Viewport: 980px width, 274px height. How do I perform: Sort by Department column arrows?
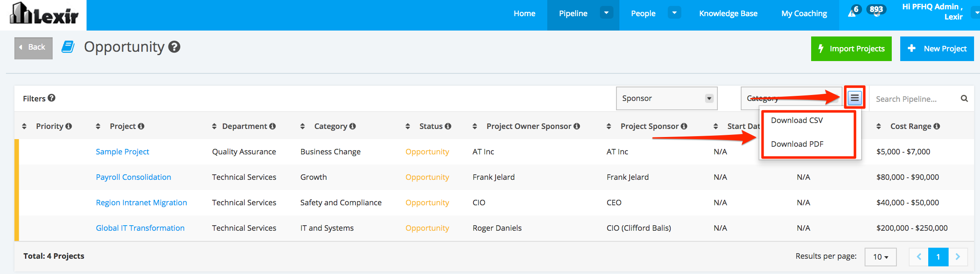click(x=214, y=126)
